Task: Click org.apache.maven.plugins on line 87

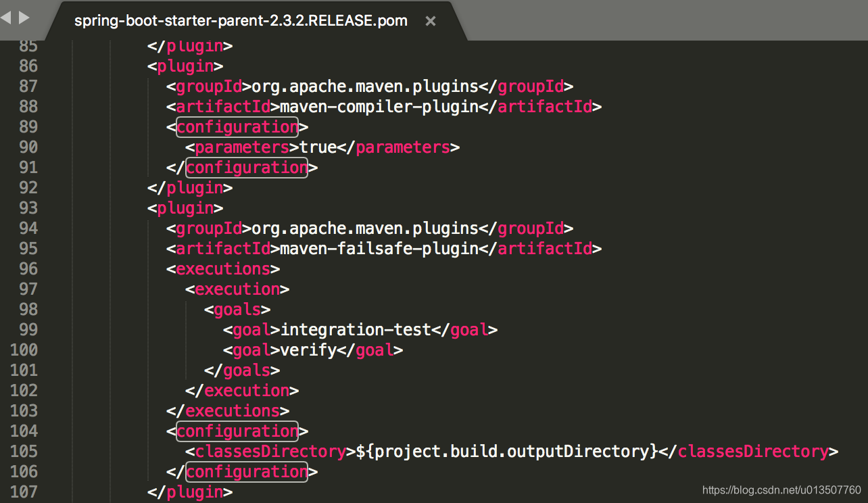Action: coord(365,87)
